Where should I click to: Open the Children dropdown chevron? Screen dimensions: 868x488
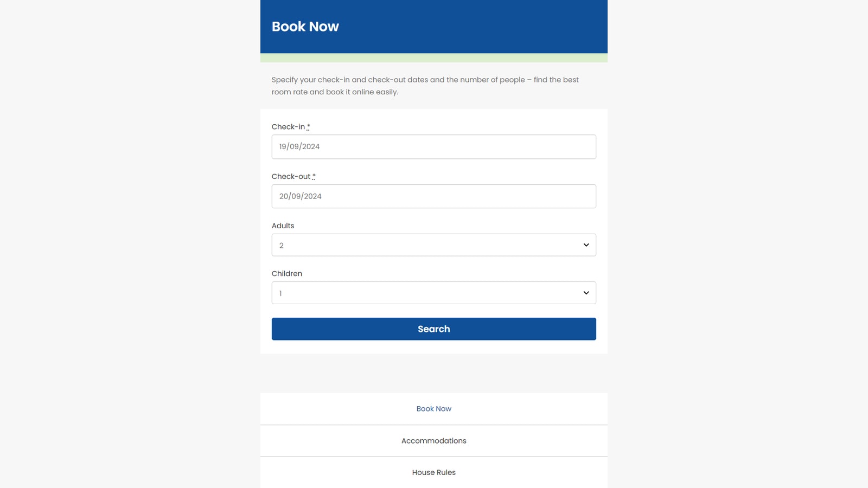tap(586, 292)
